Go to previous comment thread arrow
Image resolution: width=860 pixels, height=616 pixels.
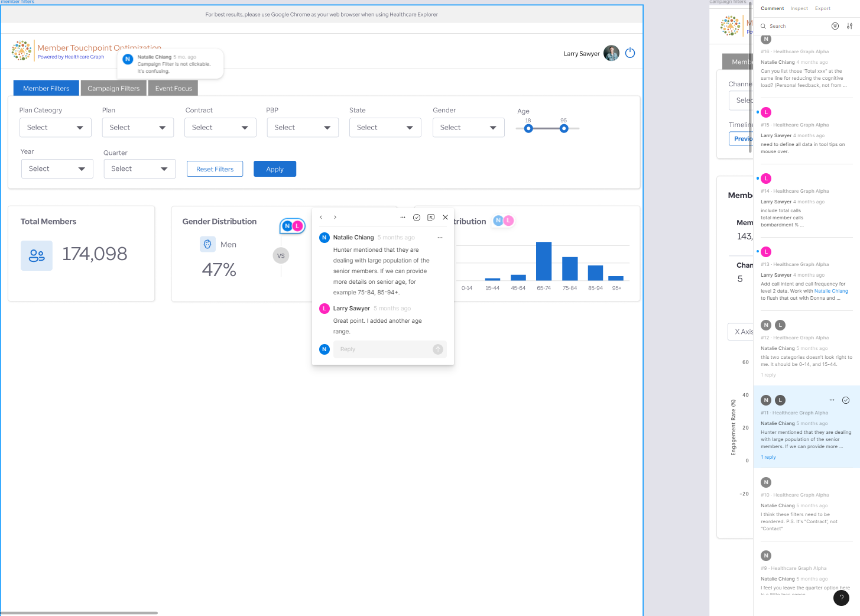[321, 218]
